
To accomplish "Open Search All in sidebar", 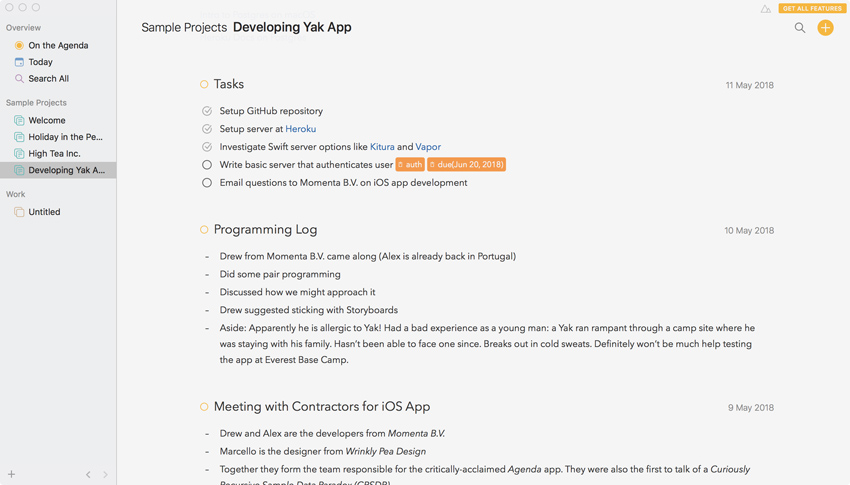I will [x=48, y=78].
